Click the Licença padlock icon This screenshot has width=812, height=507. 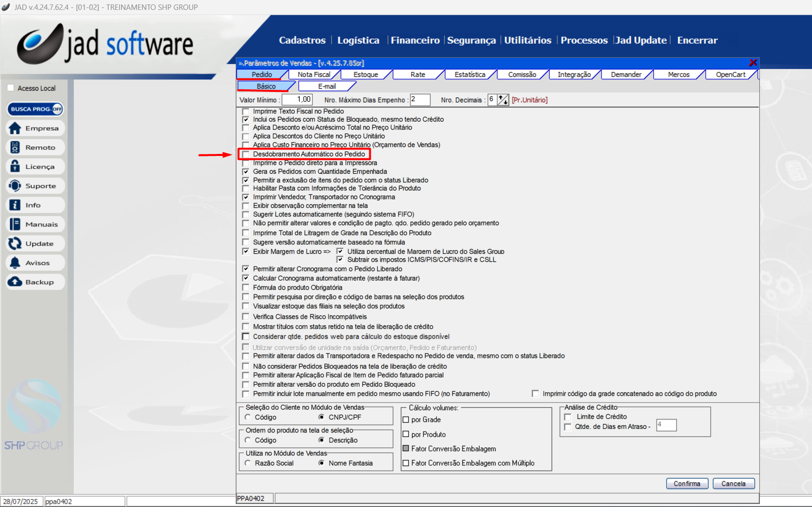pyautogui.click(x=15, y=167)
